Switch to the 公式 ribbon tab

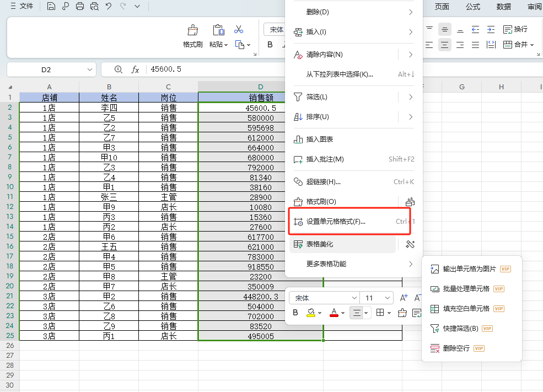(473, 7)
